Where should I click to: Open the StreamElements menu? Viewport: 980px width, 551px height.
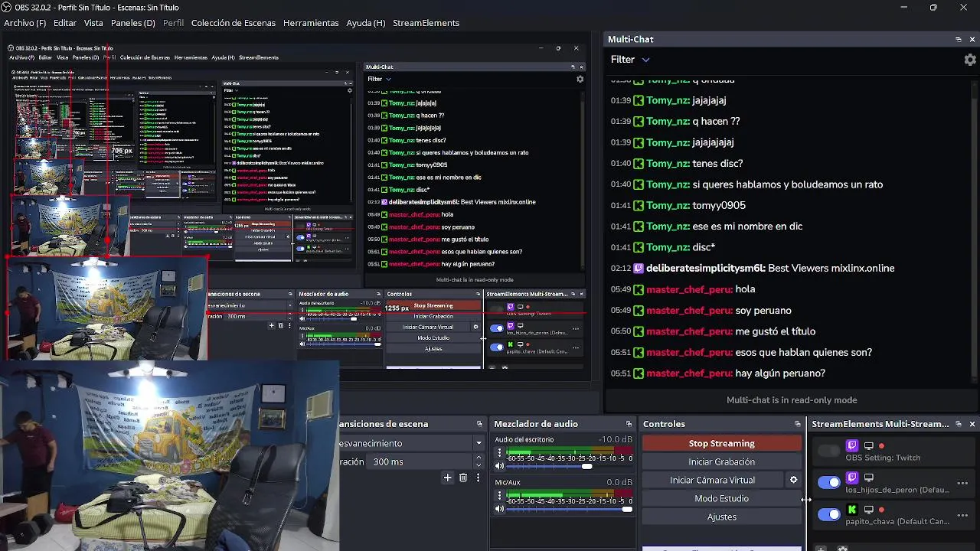click(426, 23)
